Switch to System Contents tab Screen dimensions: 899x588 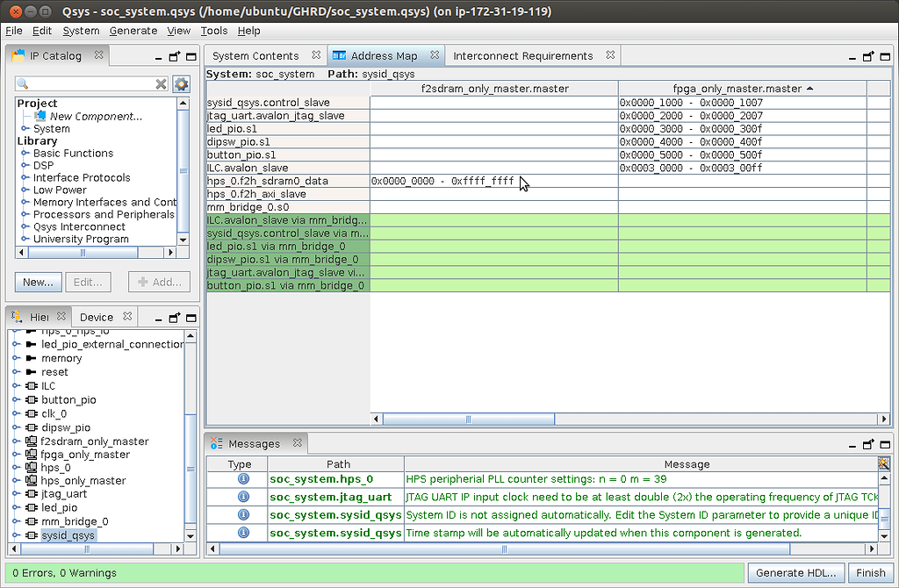pos(255,55)
